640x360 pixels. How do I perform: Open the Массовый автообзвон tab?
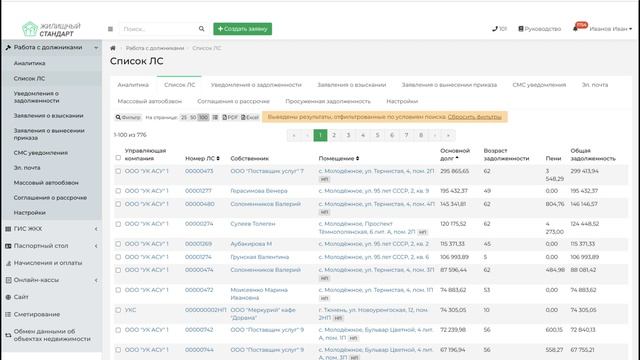pyautogui.click(x=149, y=101)
